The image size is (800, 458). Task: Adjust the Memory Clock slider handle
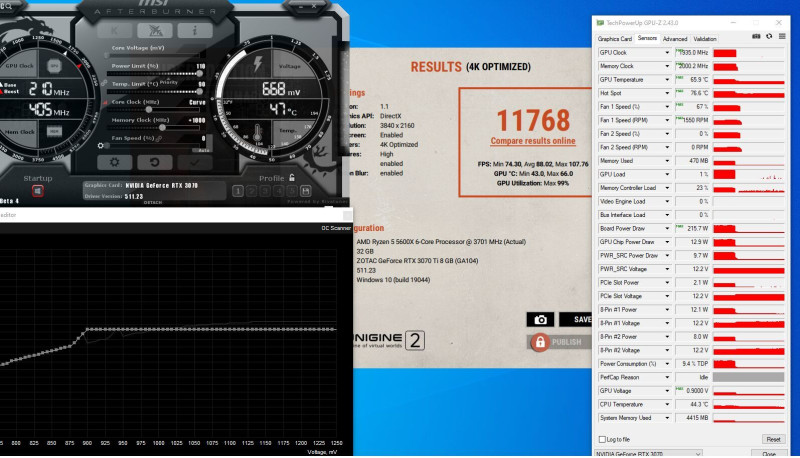(x=162, y=128)
